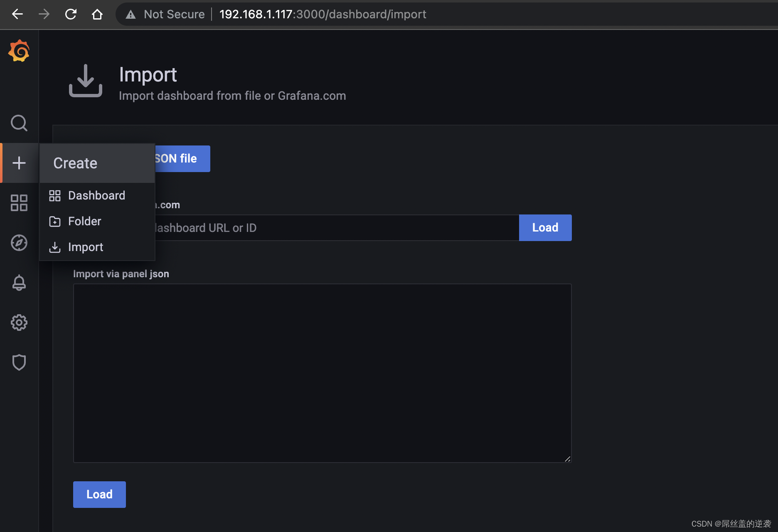Select Import in the Create menu

click(97, 247)
